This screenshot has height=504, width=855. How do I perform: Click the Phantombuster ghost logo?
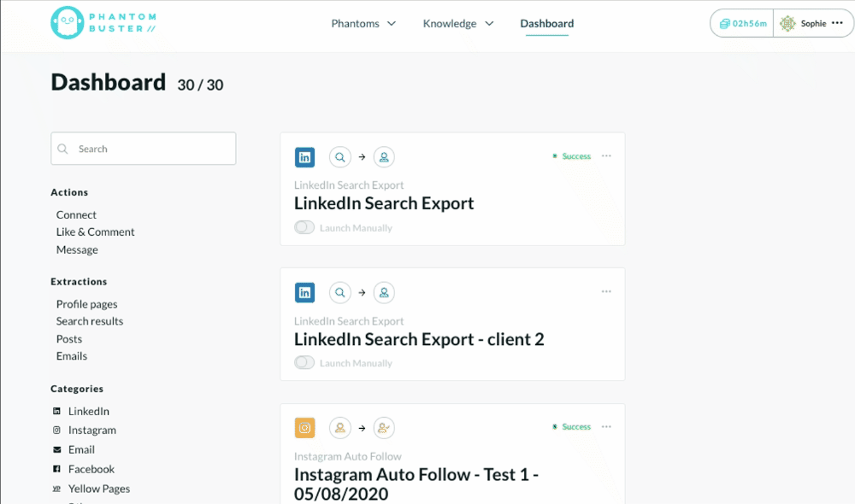[x=67, y=23]
